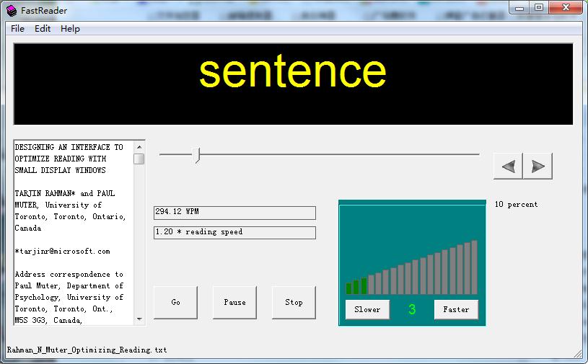
Task: Click the FastReader app icon in title bar
Action: click(11, 9)
